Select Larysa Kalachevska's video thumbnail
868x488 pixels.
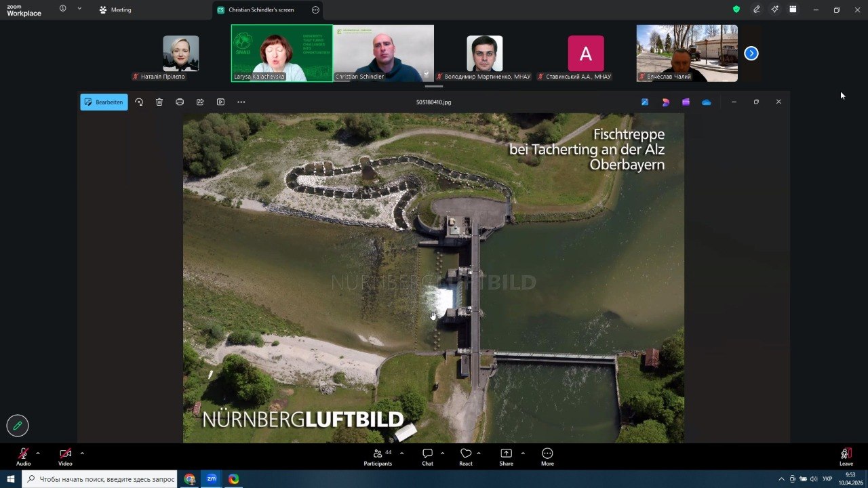pos(281,53)
